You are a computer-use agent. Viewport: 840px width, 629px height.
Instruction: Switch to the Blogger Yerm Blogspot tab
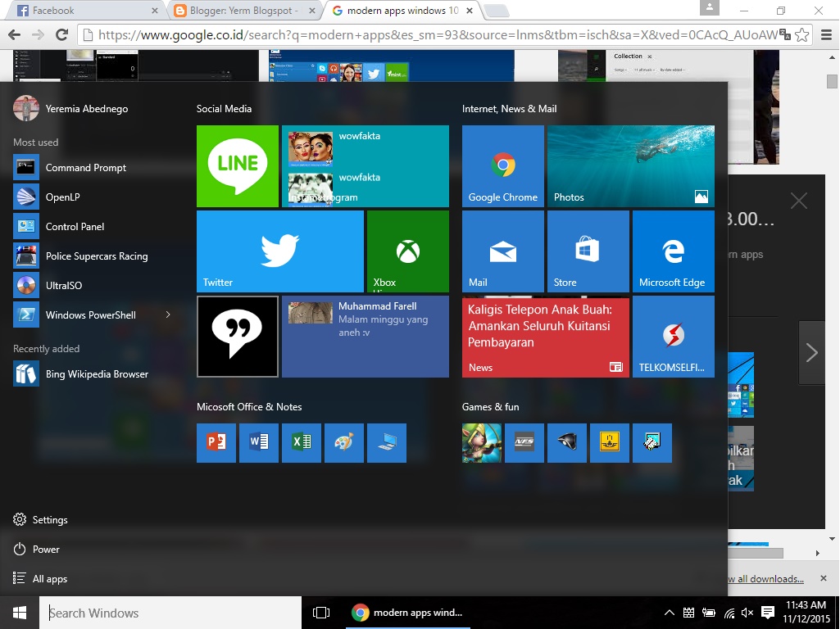tap(238, 11)
